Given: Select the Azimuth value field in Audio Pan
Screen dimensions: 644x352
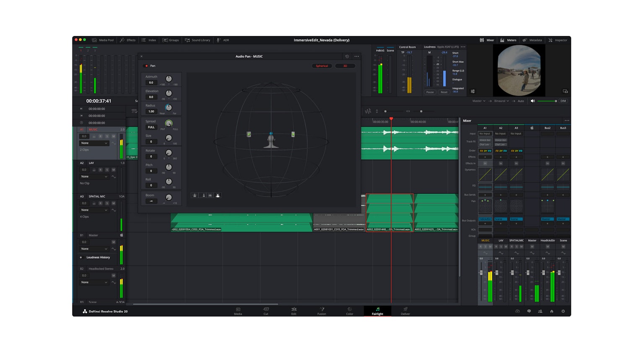Looking at the screenshot, I should coord(151,82).
